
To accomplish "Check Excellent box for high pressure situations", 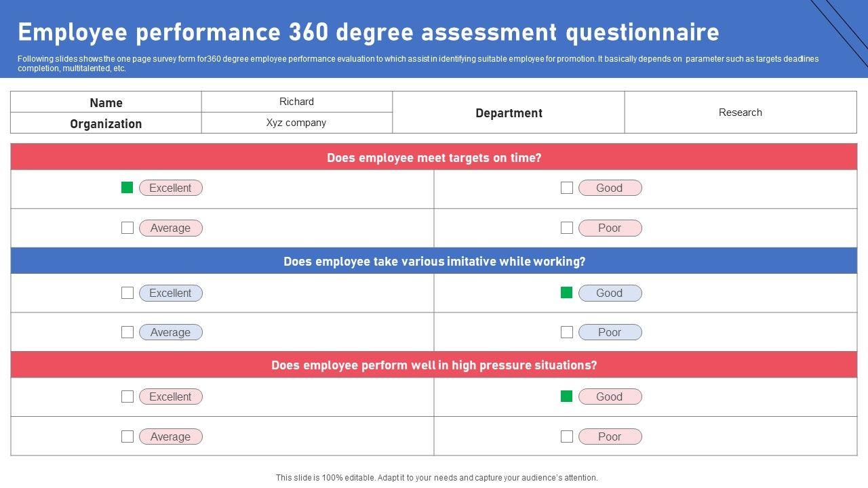I will pyautogui.click(x=127, y=396).
